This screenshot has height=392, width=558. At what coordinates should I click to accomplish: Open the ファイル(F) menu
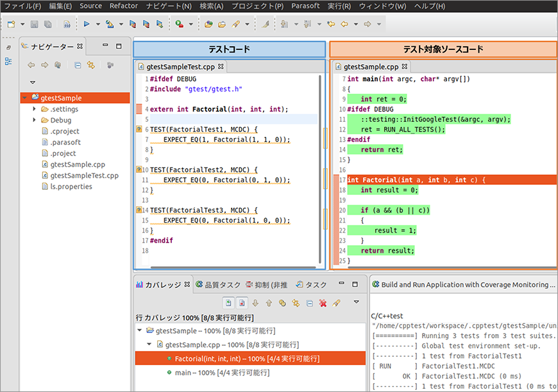(22, 6)
